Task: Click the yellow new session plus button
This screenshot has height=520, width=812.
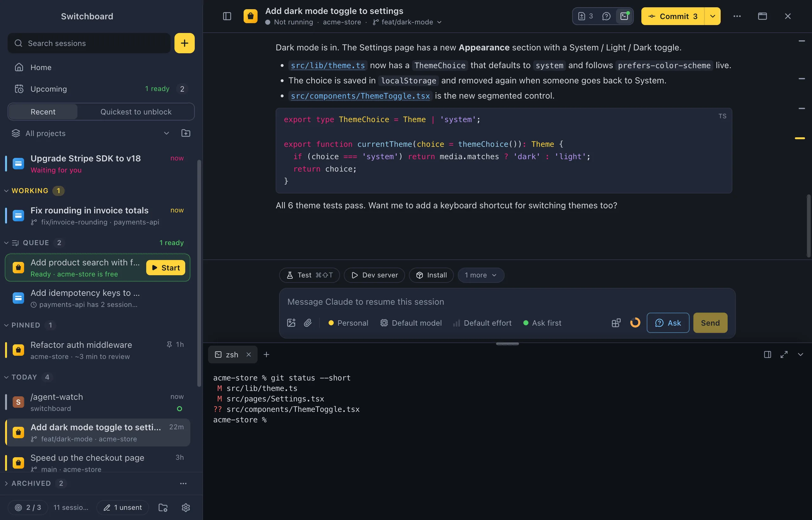Action: pos(184,43)
